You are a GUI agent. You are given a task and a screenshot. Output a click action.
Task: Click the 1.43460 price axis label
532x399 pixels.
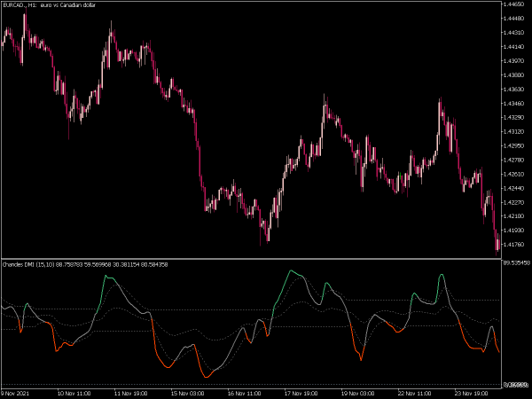tap(513, 103)
